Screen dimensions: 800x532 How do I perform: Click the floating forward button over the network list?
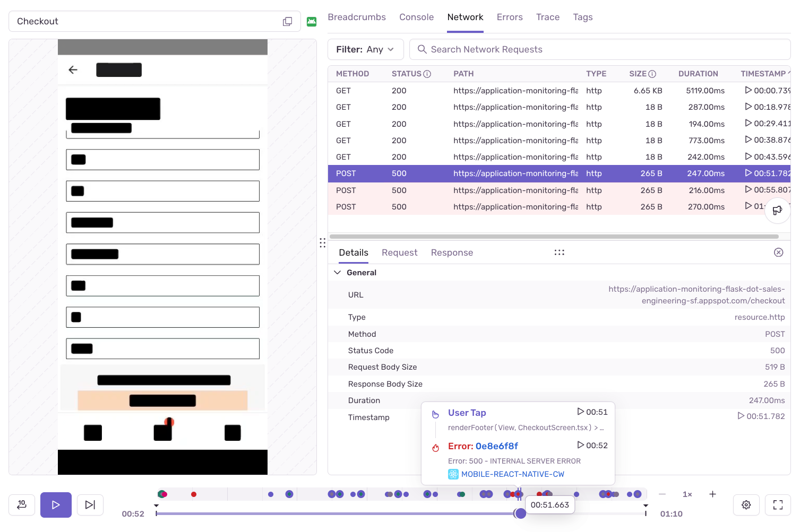pyautogui.click(x=777, y=210)
